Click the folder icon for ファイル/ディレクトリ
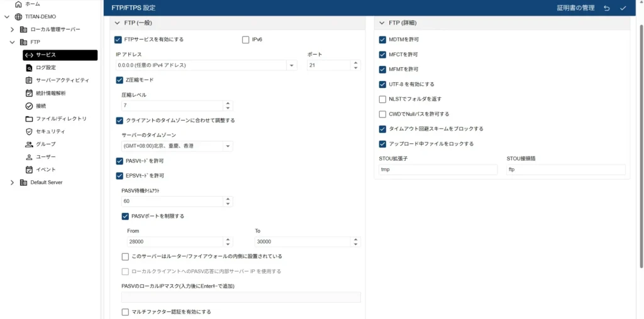Viewport: 644px width, 319px height. pos(29,119)
